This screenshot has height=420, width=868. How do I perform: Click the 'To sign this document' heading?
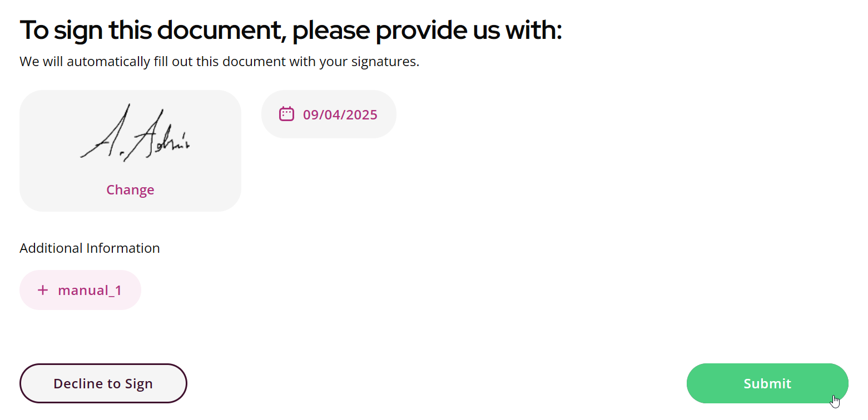coord(291,30)
